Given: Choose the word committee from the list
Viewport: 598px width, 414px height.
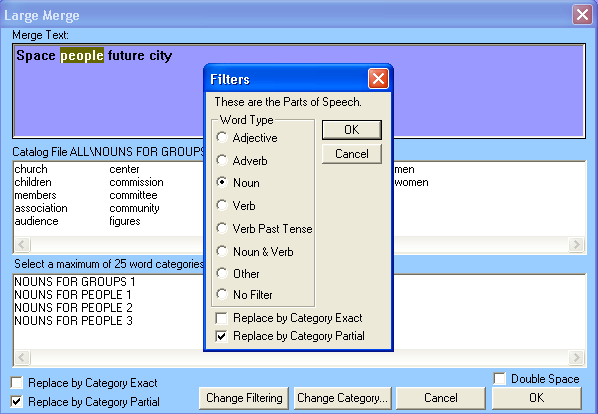Looking at the screenshot, I should pyautogui.click(x=133, y=195).
